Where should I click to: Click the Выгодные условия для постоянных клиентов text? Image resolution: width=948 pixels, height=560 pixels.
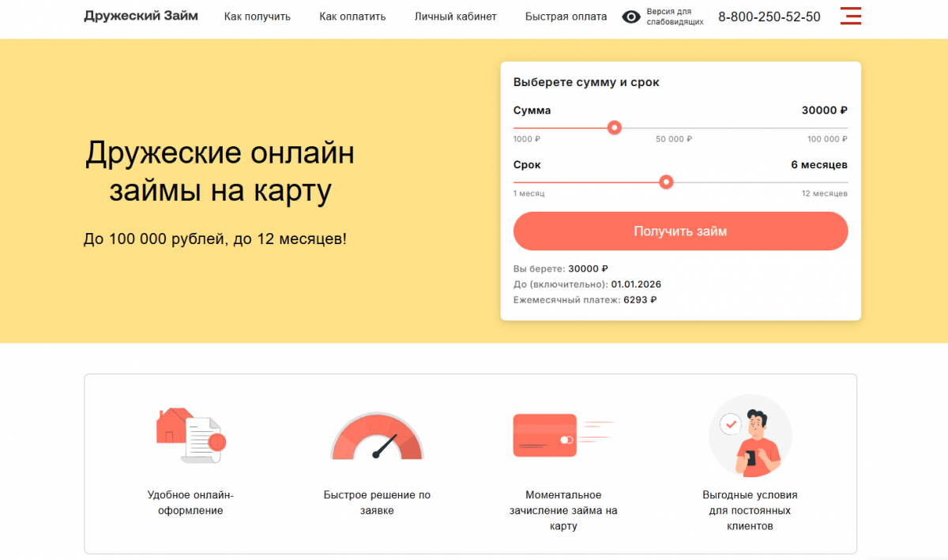(750, 510)
